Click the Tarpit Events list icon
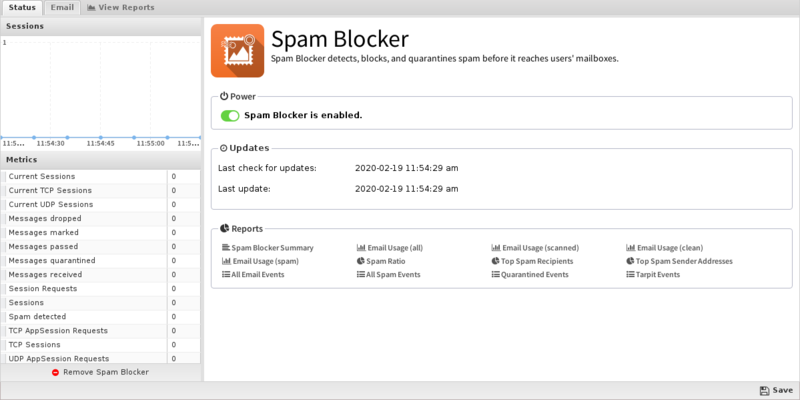 [631, 274]
